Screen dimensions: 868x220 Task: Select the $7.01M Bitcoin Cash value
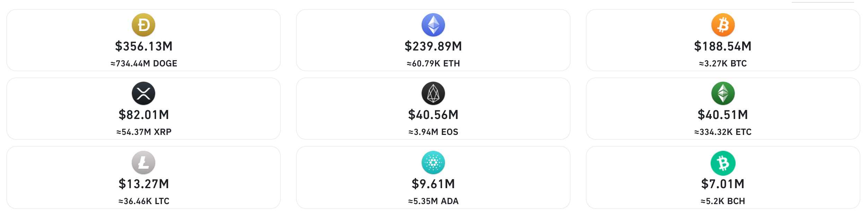[x=723, y=184]
